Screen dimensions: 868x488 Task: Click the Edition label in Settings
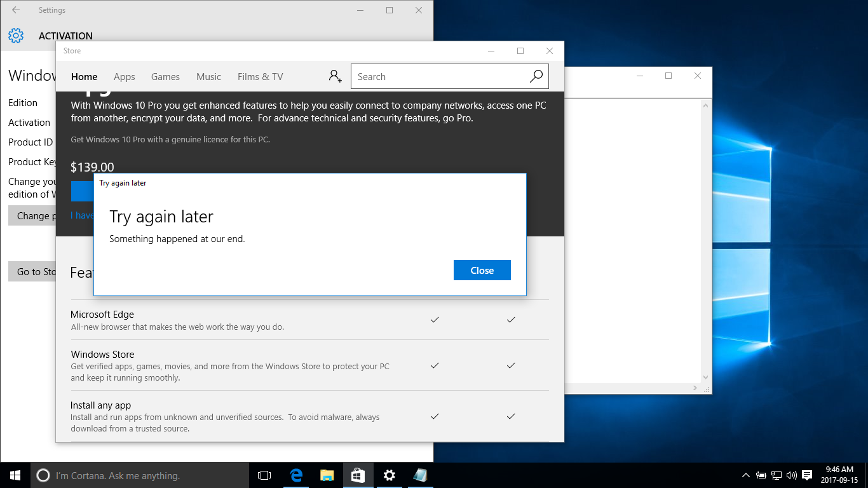[x=23, y=102]
